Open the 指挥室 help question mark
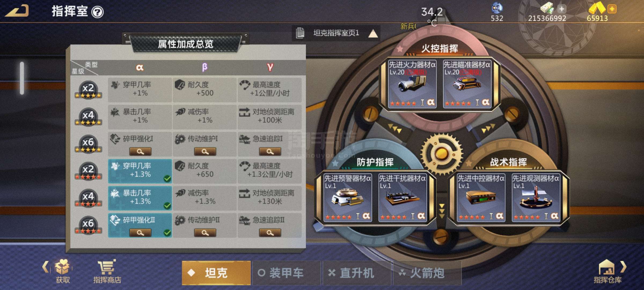Image resolution: width=644 pixels, height=290 pixels. 97,12
